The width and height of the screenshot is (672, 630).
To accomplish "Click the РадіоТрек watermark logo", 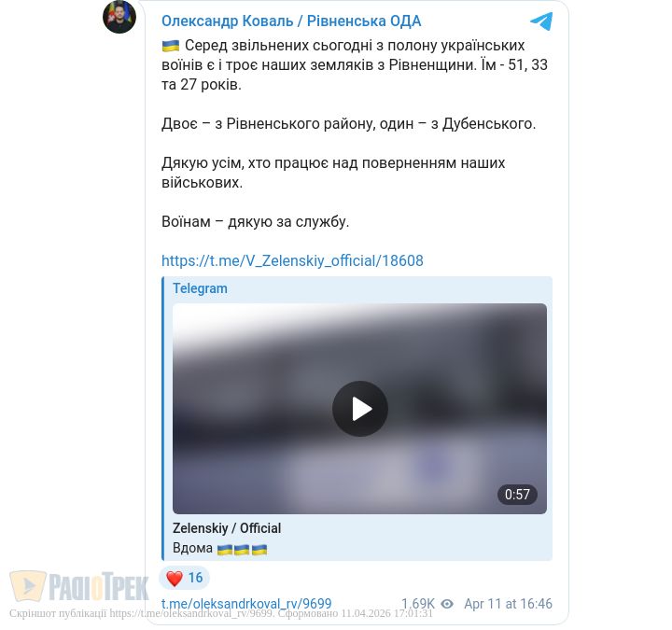I will point(79,586).
